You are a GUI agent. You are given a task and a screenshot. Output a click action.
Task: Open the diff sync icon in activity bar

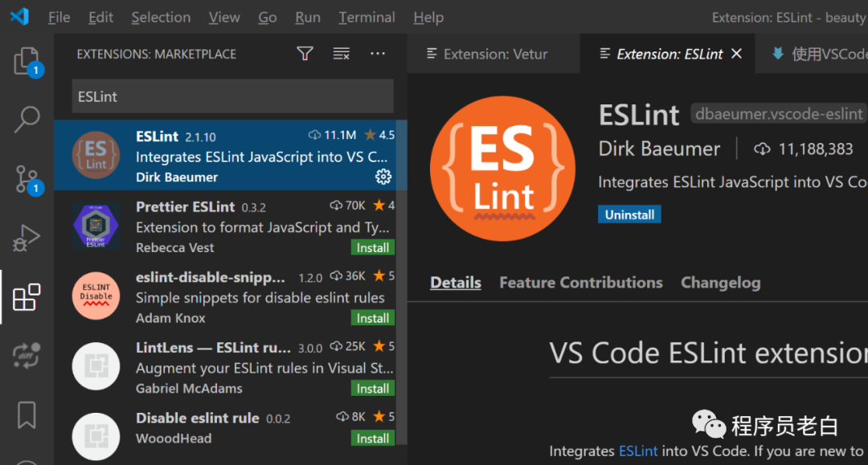pos(27,356)
